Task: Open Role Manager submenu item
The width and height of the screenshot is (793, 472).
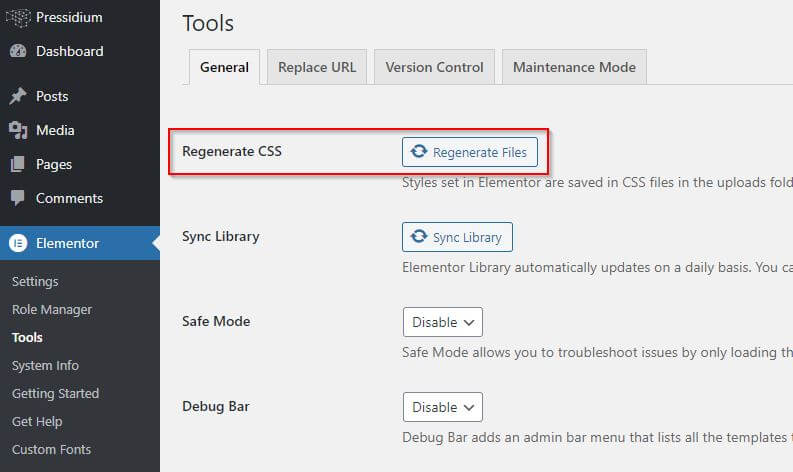Action: (x=52, y=310)
